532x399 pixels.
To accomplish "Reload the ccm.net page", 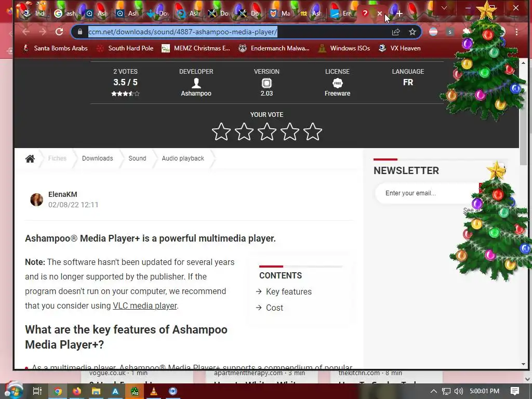I will (x=59, y=32).
